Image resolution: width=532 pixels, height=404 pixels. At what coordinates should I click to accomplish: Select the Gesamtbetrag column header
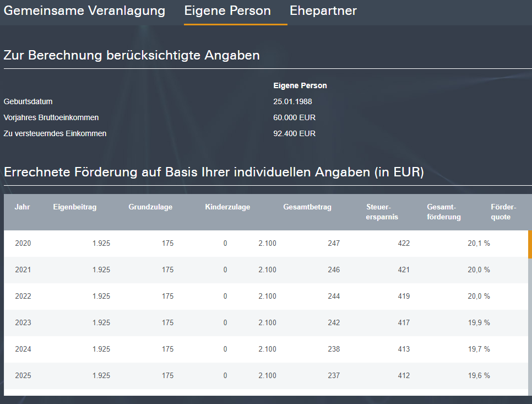tap(307, 207)
